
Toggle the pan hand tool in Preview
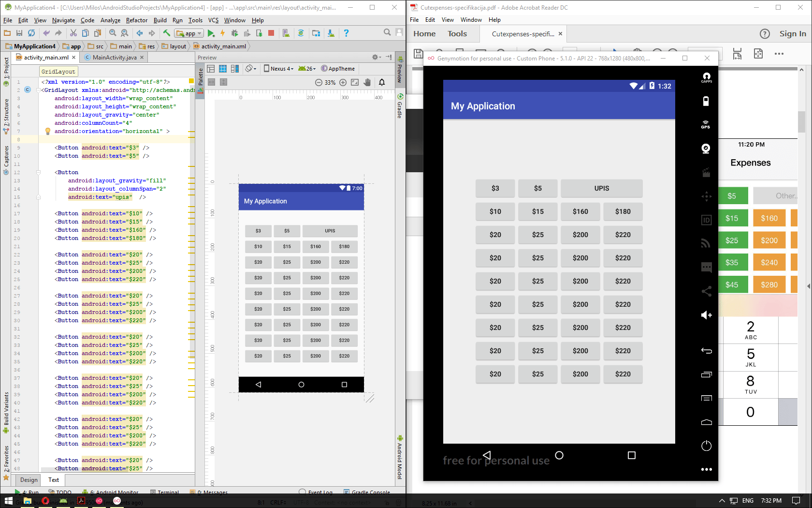pyautogui.click(x=367, y=82)
